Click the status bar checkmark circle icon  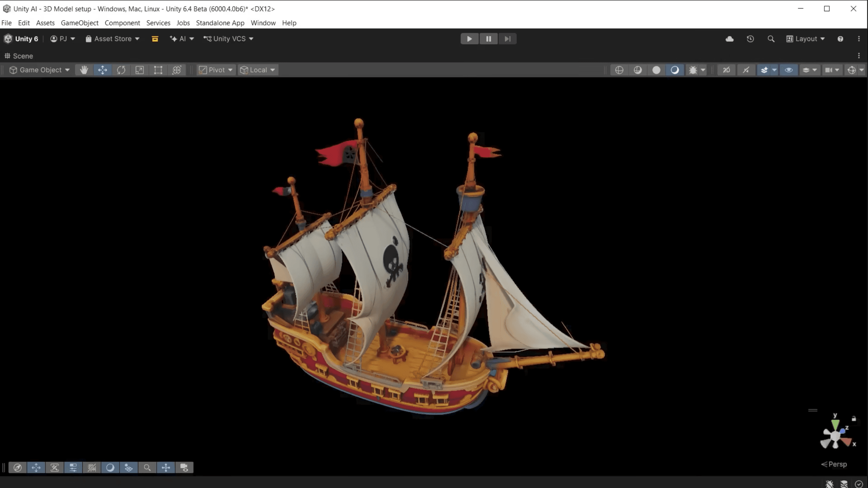click(x=859, y=484)
